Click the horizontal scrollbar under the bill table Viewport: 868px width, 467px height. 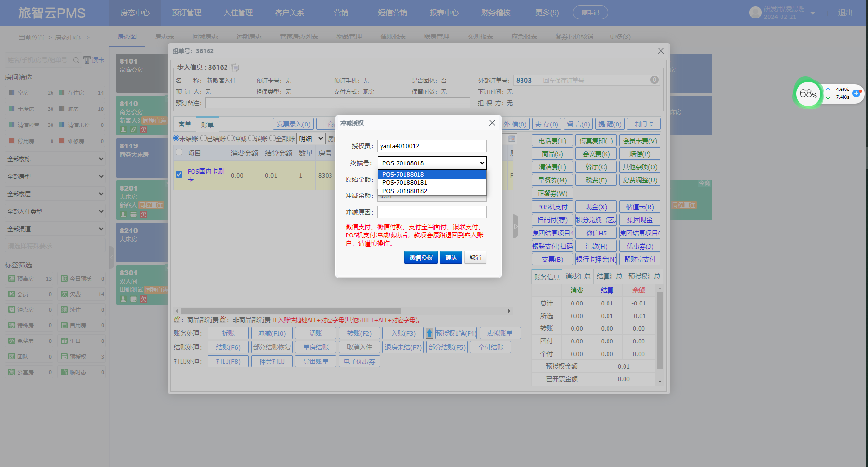pyautogui.click(x=291, y=311)
